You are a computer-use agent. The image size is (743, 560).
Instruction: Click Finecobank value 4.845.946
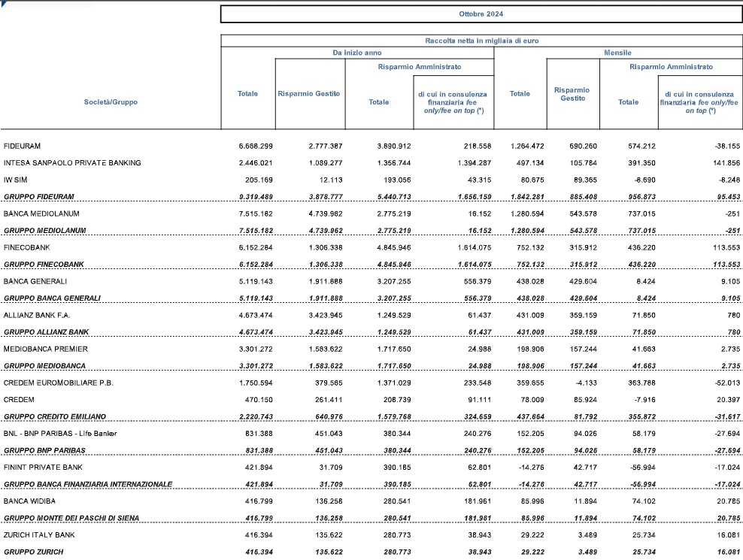click(x=394, y=248)
